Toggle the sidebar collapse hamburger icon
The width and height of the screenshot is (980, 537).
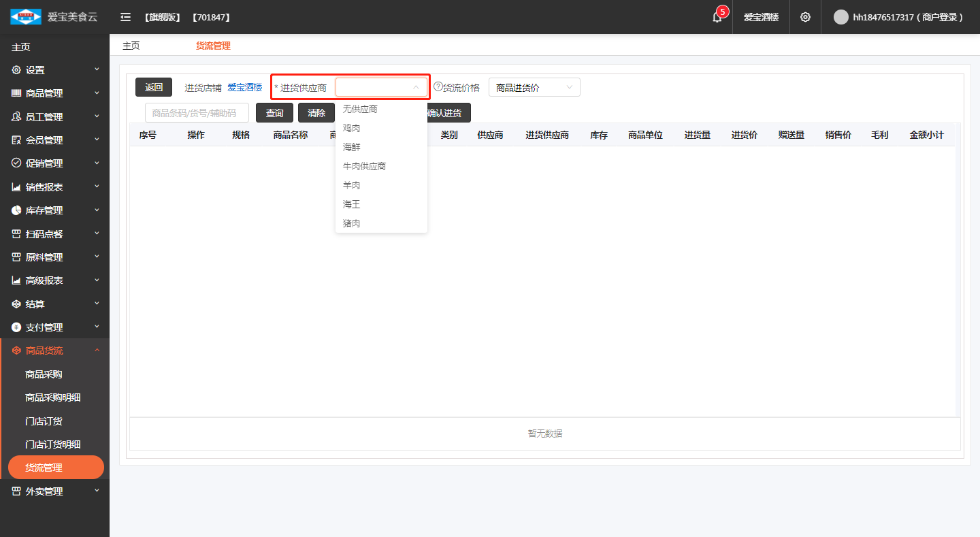[125, 17]
